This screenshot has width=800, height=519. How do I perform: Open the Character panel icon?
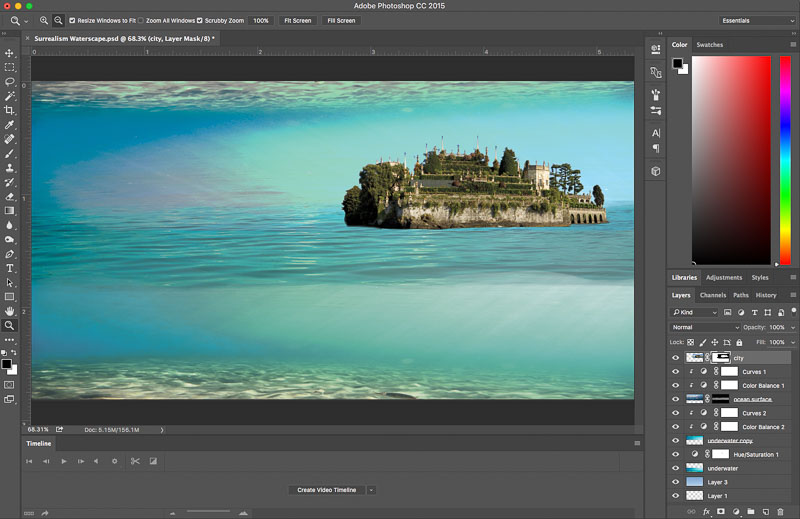point(656,133)
